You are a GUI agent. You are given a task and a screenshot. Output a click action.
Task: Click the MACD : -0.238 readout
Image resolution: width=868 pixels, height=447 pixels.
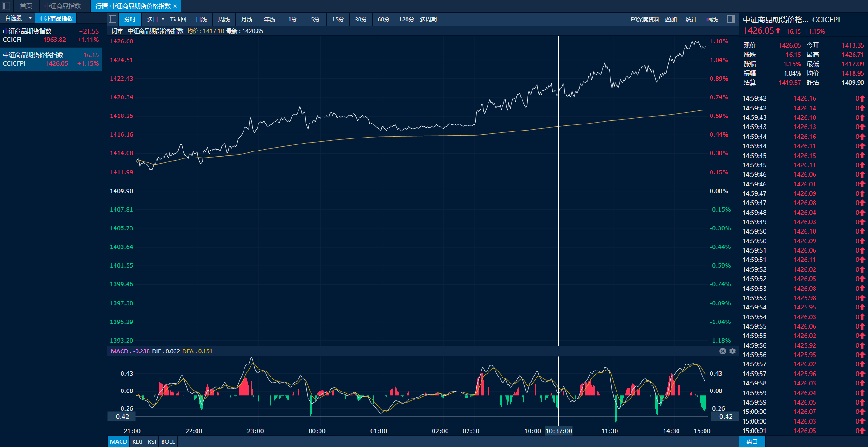[x=130, y=351]
